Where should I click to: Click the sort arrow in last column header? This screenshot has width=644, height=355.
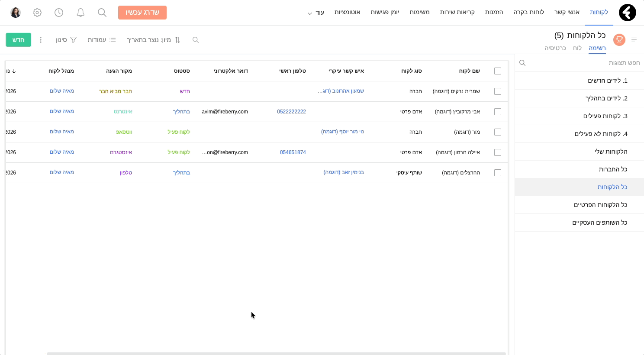[x=14, y=71]
